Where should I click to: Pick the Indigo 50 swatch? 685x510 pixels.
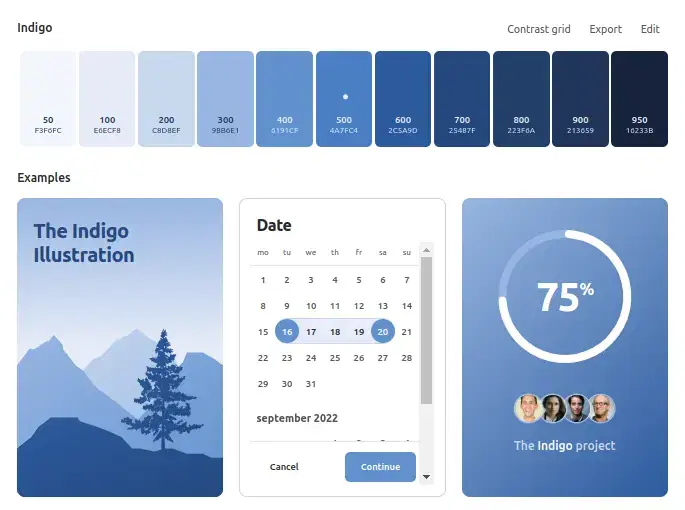coord(48,99)
